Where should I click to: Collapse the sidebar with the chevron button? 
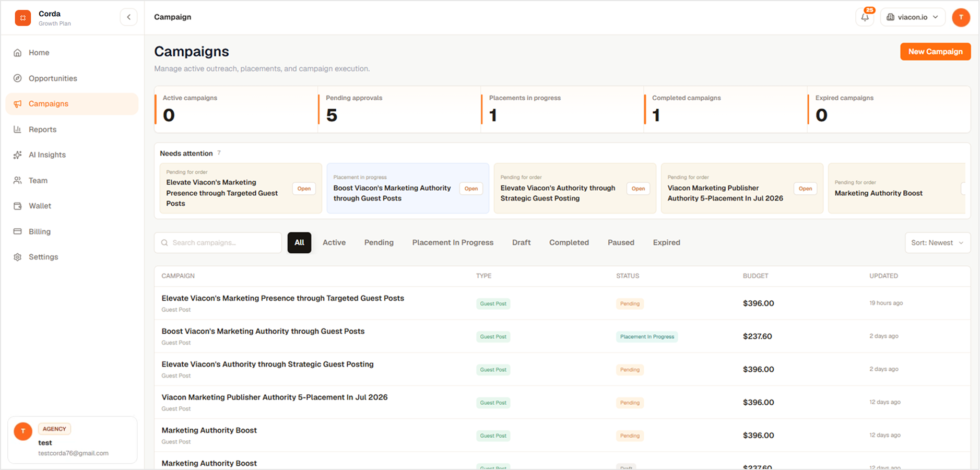click(x=128, y=17)
